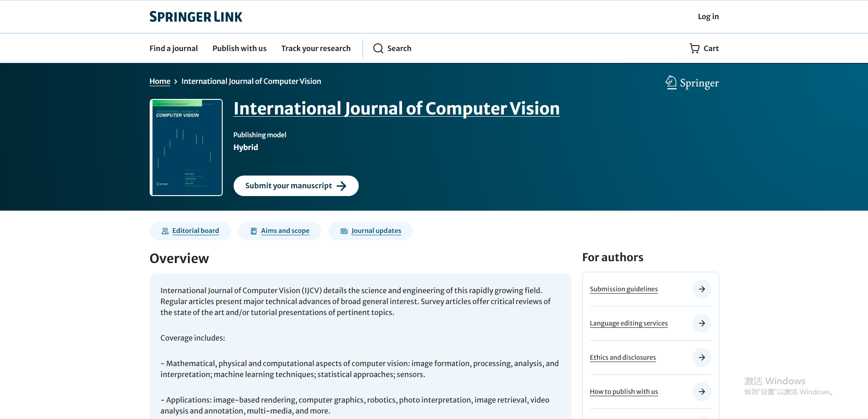Click the For authors heading
Viewport: 868px width, 419px height.
[613, 258]
